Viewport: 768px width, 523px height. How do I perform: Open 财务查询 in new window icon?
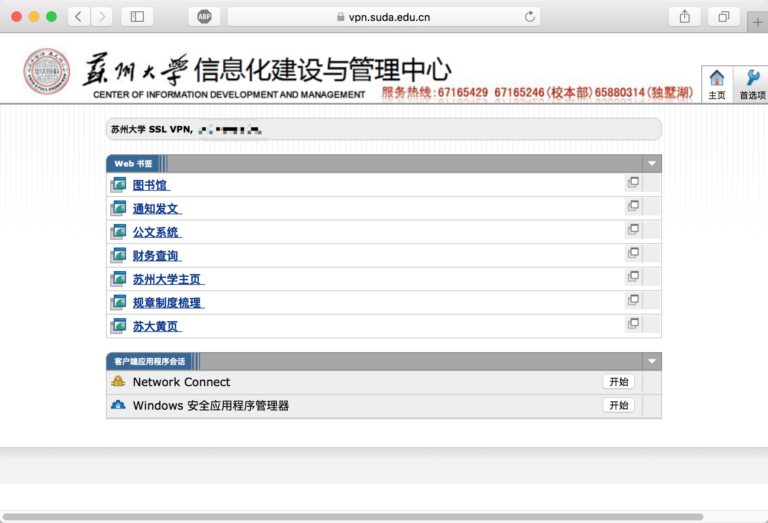633,253
